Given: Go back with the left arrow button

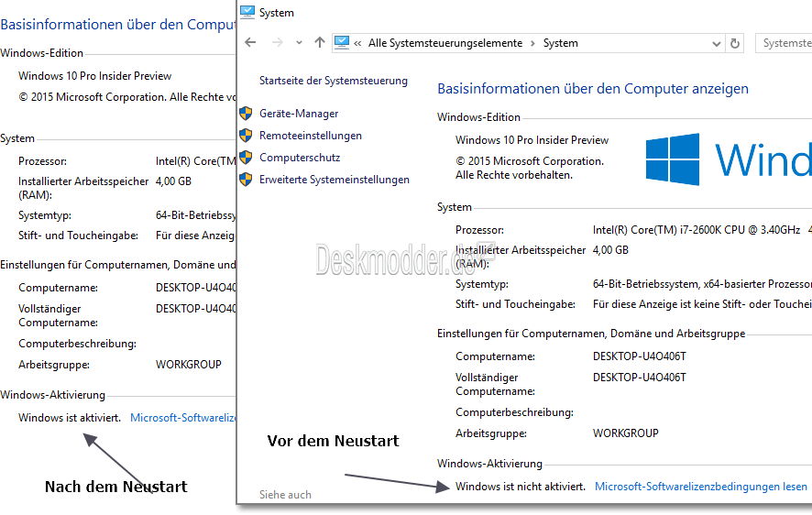Looking at the screenshot, I should (250, 42).
